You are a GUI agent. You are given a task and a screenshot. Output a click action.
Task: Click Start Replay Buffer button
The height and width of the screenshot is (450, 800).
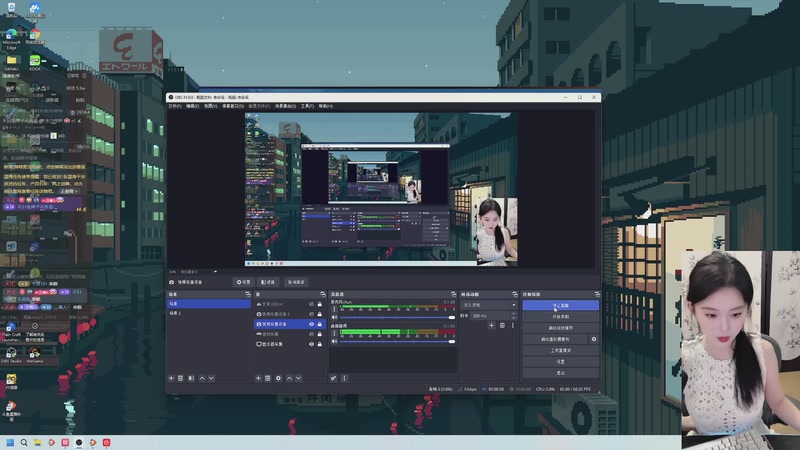click(560, 328)
